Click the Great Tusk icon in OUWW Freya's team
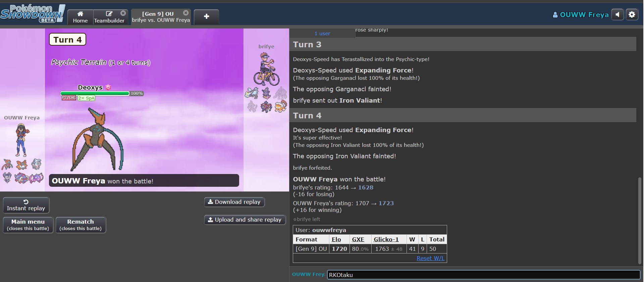The width and height of the screenshot is (644, 282). click(x=22, y=177)
